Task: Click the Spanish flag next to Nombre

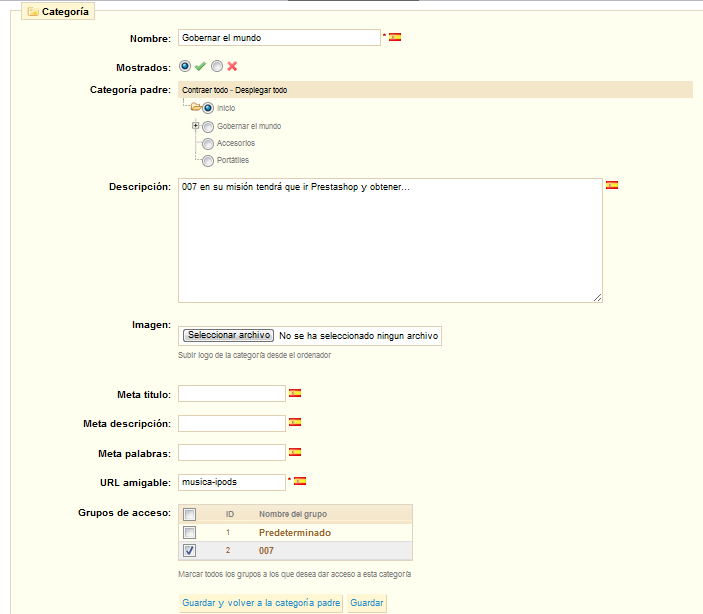Action: tap(395, 38)
